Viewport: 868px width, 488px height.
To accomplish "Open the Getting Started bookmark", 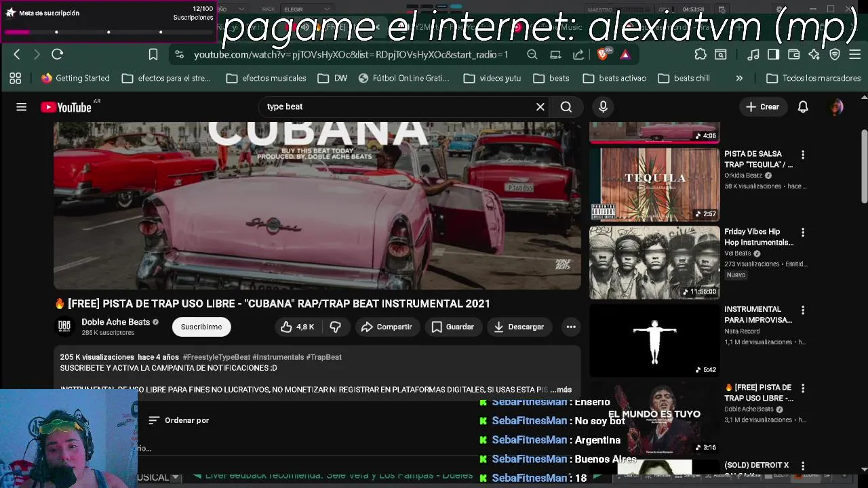I will [x=75, y=78].
